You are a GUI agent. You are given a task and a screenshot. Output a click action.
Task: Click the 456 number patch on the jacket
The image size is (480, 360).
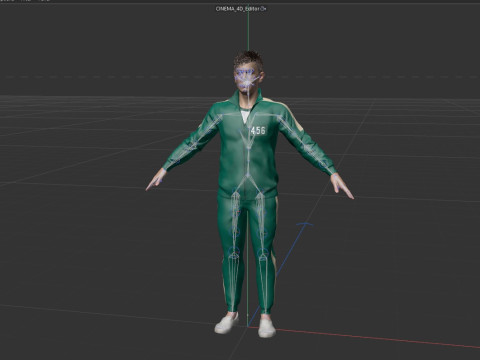[258, 130]
